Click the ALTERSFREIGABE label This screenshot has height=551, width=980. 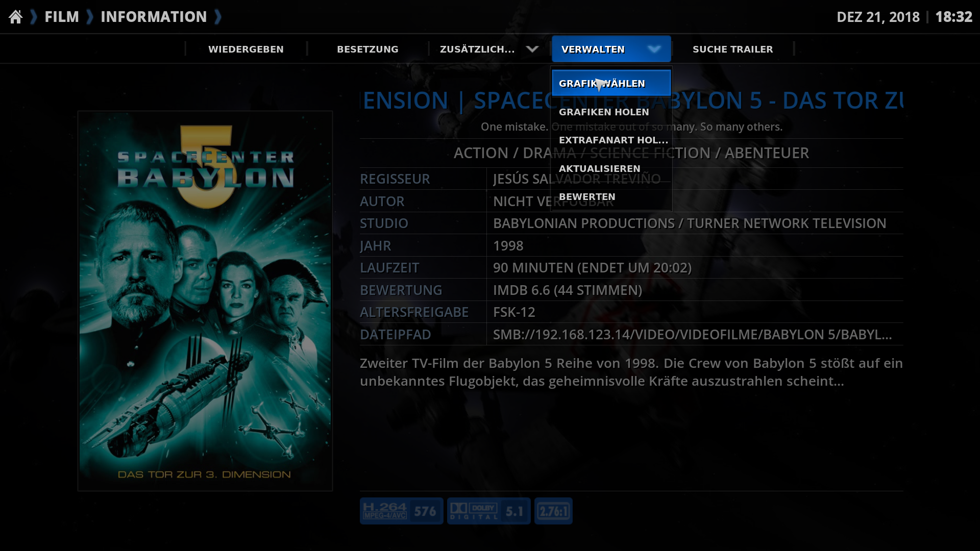pyautogui.click(x=414, y=312)
